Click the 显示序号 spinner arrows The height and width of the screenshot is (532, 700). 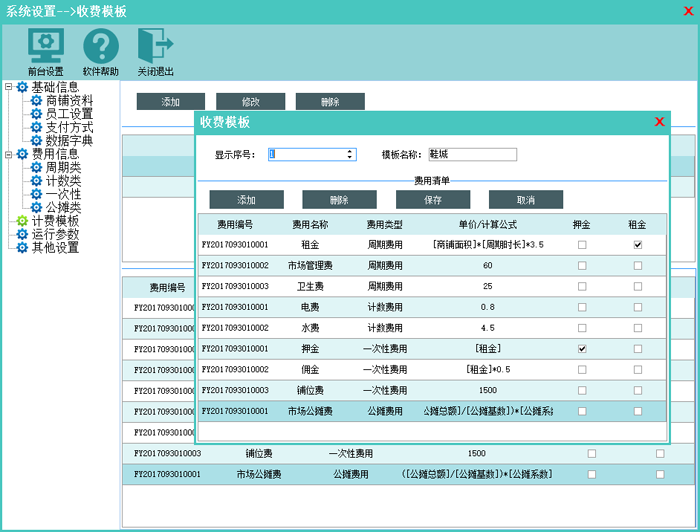[350, 155]
